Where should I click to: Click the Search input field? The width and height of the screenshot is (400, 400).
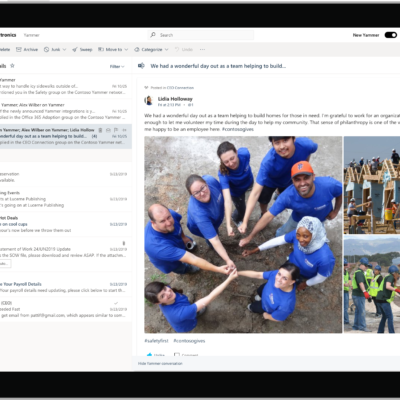coord(201,35)
